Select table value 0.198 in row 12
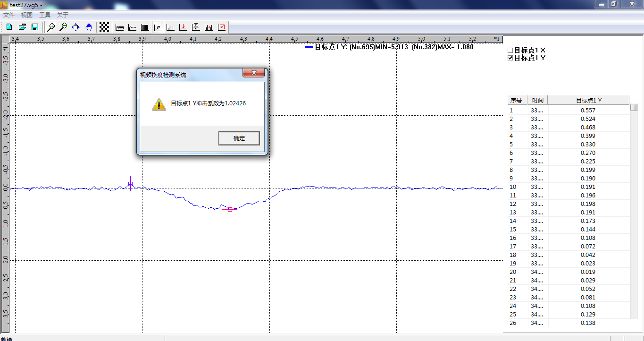The width and height of the screenshot is (644, 341). (588, 204)
